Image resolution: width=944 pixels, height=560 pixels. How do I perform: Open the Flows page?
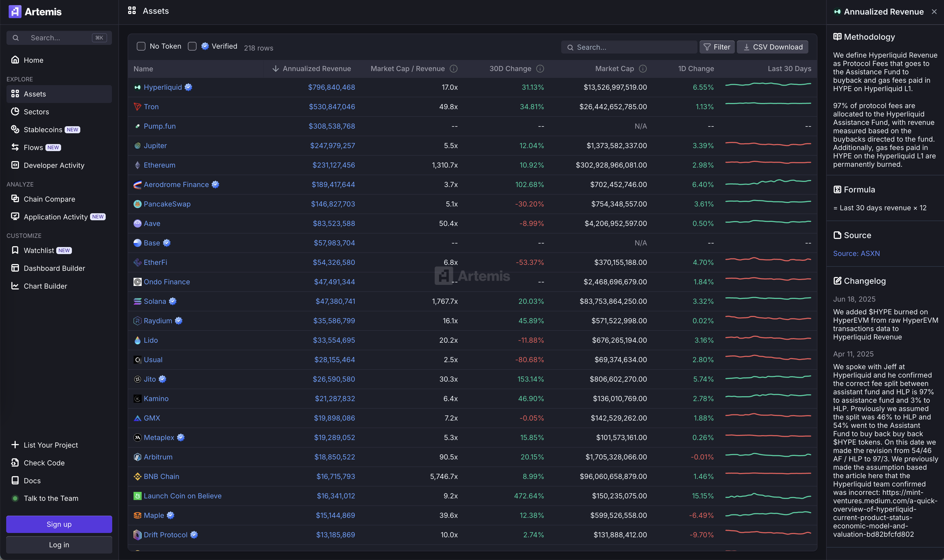tap(59, 147)
